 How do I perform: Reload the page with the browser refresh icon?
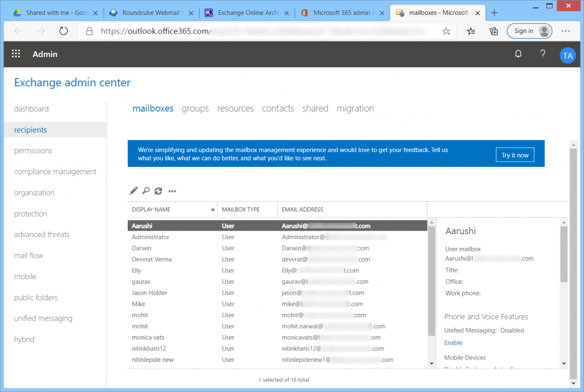(x=63, y=31)
